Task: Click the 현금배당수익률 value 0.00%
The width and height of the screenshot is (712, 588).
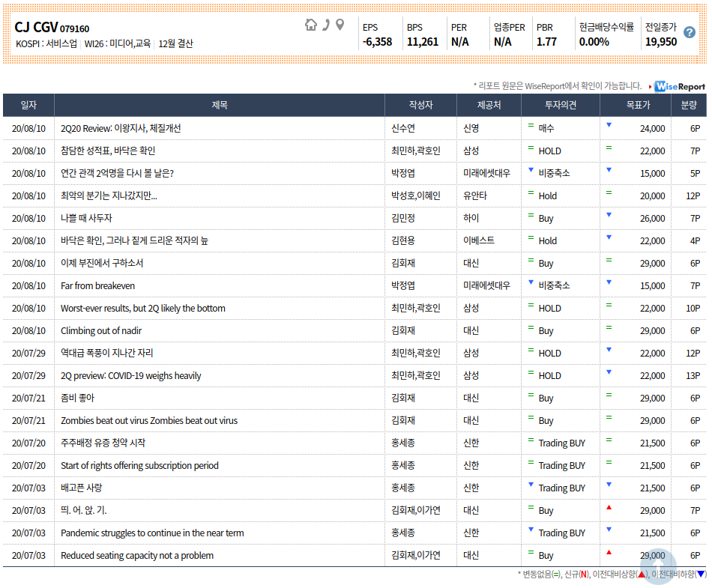Action: 594,42
